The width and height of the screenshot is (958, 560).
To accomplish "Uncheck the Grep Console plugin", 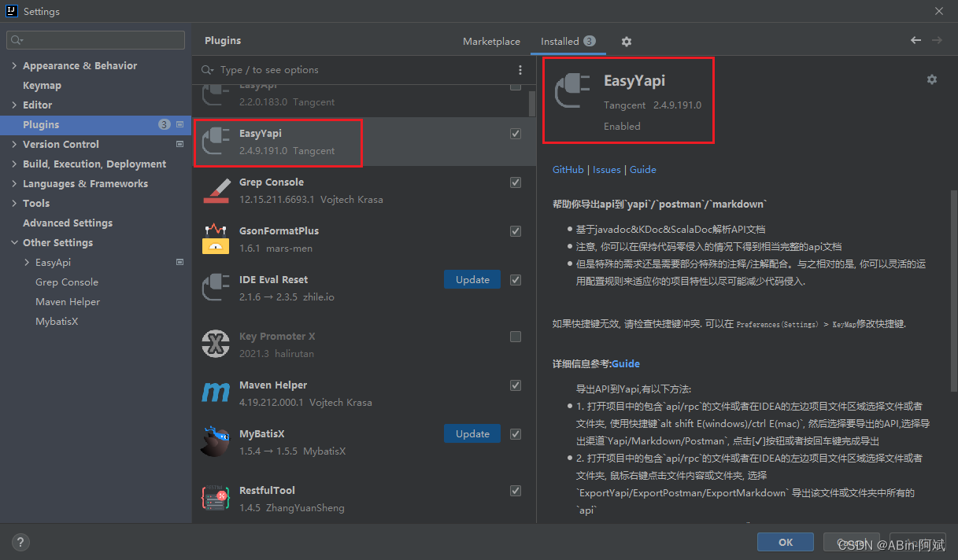I will (x=516, y=182).
